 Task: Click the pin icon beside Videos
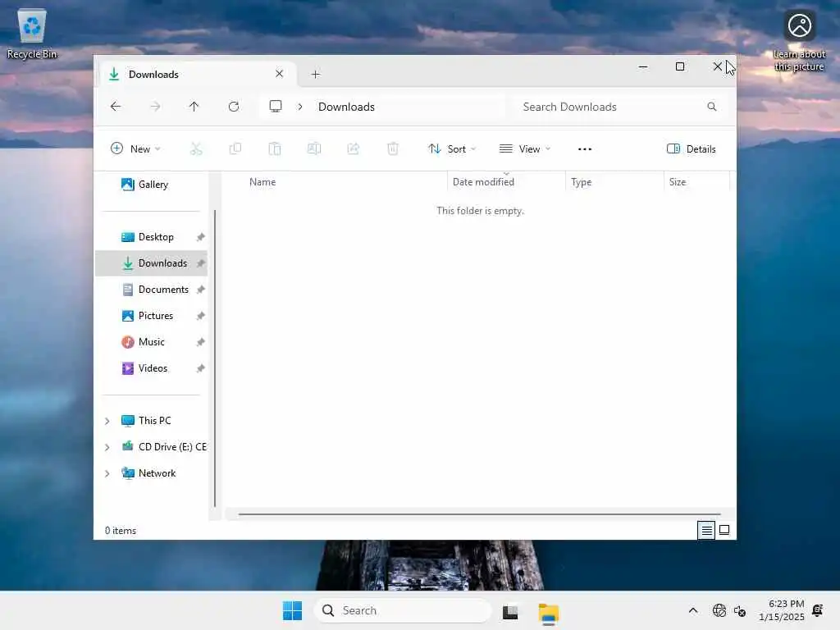[x=200, y=368]
